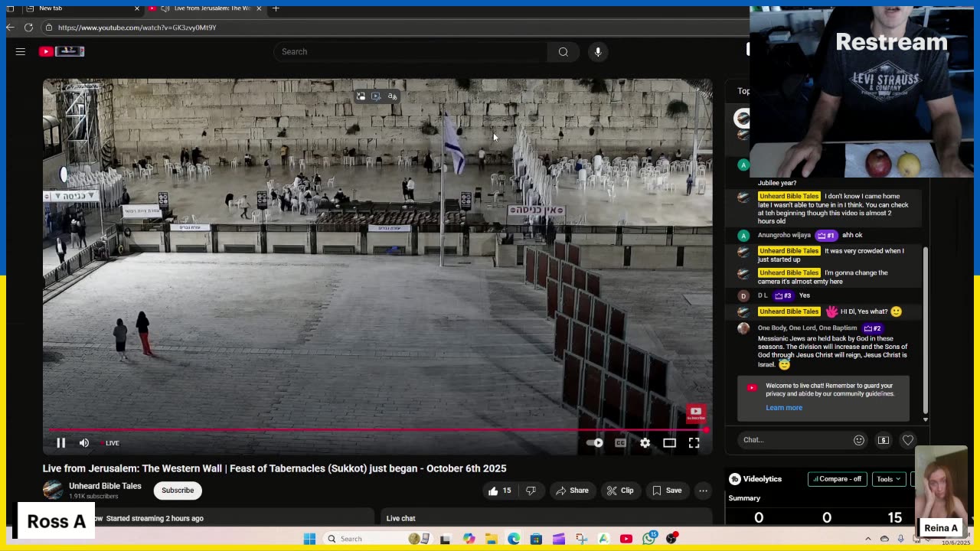The image size is (980, 551).
Task: Select the Live from Jerusalem tab
Action: (204, 8)
